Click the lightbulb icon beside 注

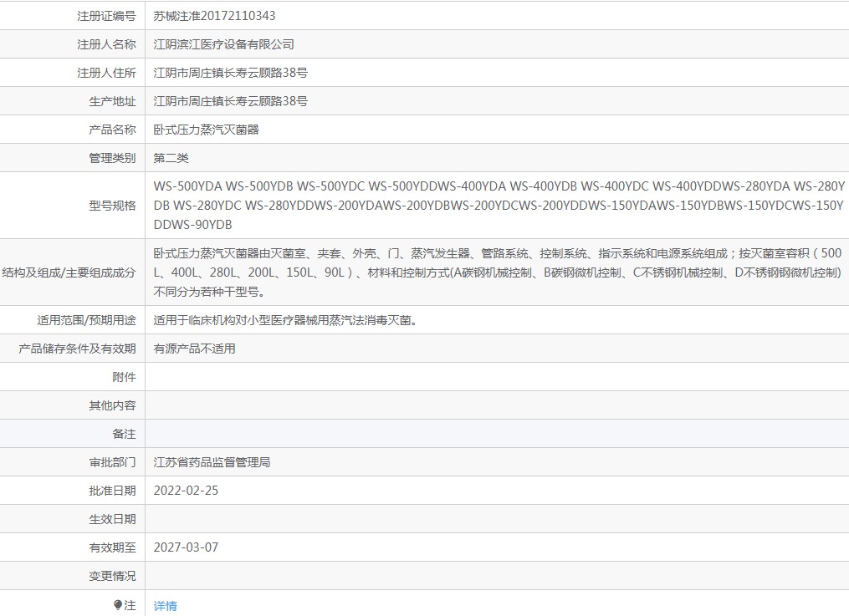pos(117,605)
